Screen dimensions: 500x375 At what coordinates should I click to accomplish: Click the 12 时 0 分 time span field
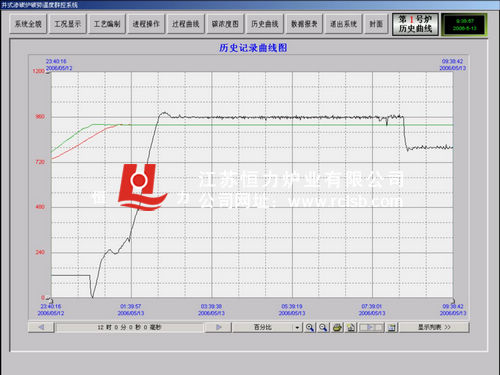click(129, 327)
